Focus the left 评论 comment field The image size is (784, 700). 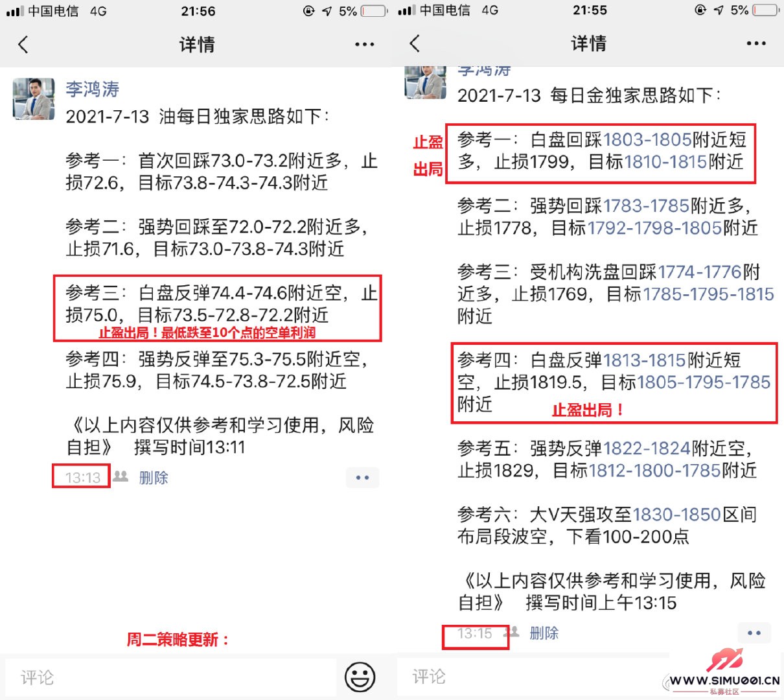click(x=170, y=678)
